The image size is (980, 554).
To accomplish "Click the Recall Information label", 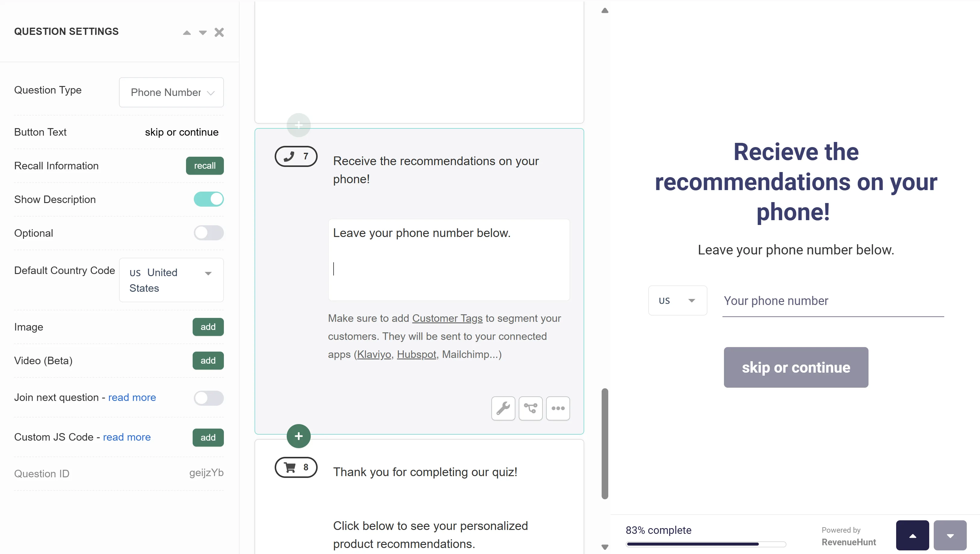I will [56, 166].
